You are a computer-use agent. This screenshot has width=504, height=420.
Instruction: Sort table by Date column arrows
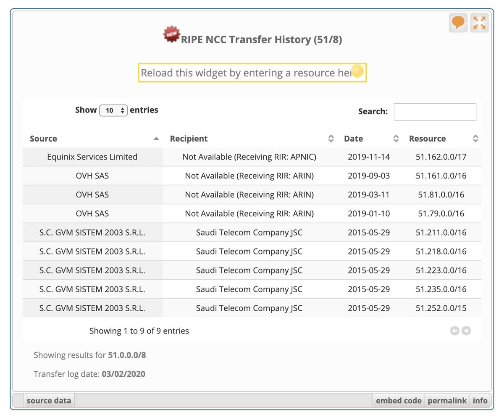(x=396, y=139)
